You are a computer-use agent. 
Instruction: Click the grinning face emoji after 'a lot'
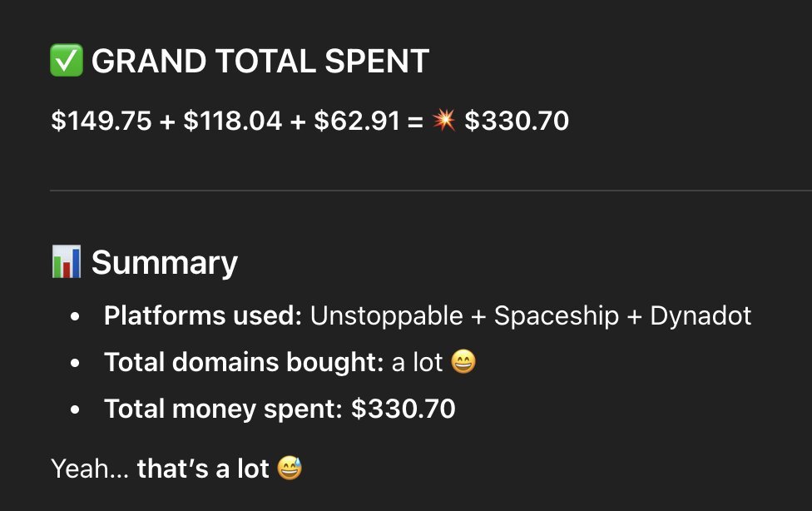click(463, 362)
